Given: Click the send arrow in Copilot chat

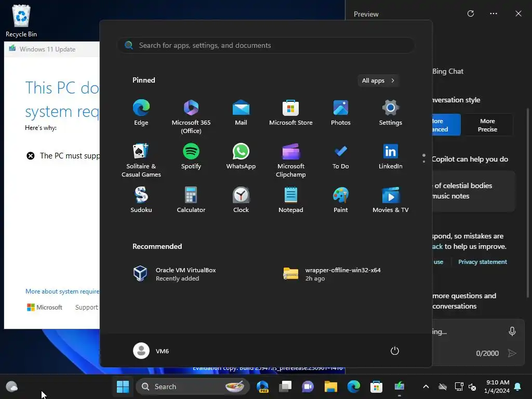Looking at the screenshot, I should pos(512,353).
